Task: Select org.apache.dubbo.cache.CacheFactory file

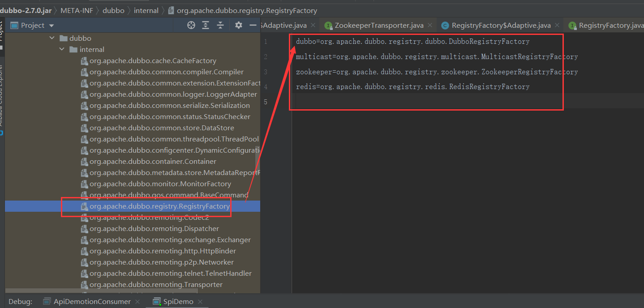Action: click(x=153, y=61)
